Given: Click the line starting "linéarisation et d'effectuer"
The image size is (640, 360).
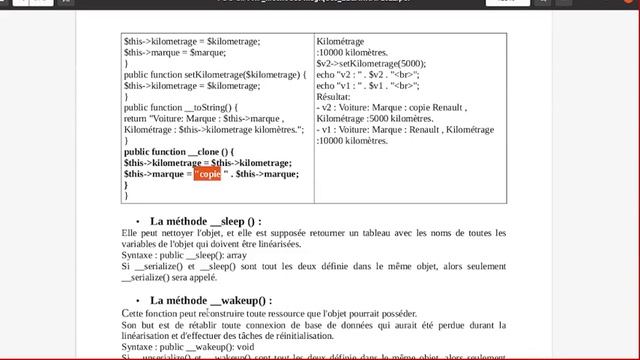Looking at the screenshot, I should pos(227,336).
